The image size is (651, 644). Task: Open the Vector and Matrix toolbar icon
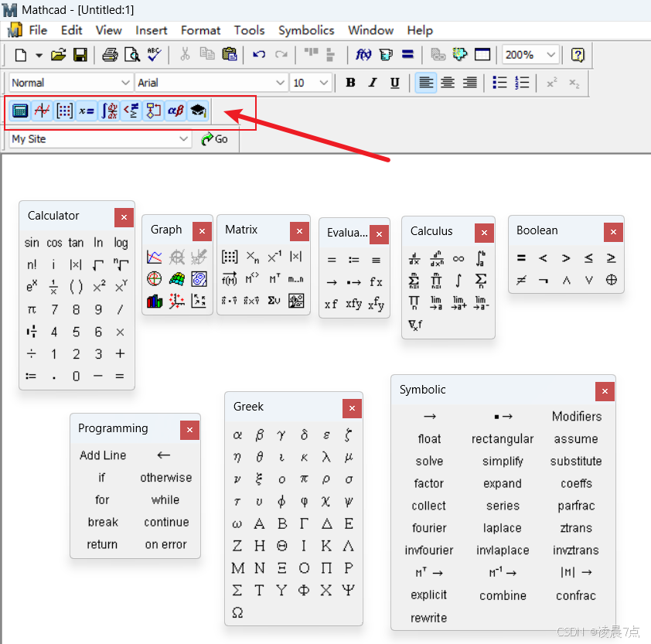64,111
